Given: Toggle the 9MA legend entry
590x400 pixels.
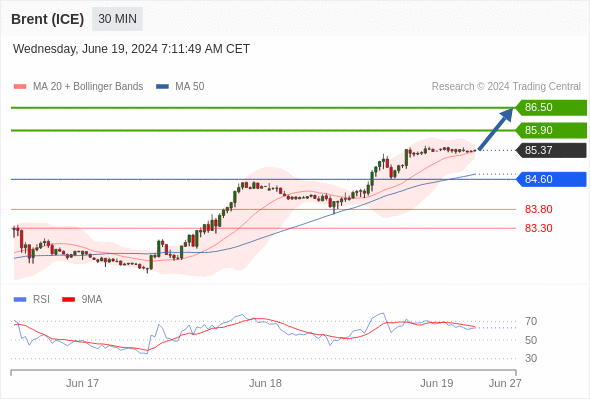Looking at the screenshot, I should tap(82, 300).
